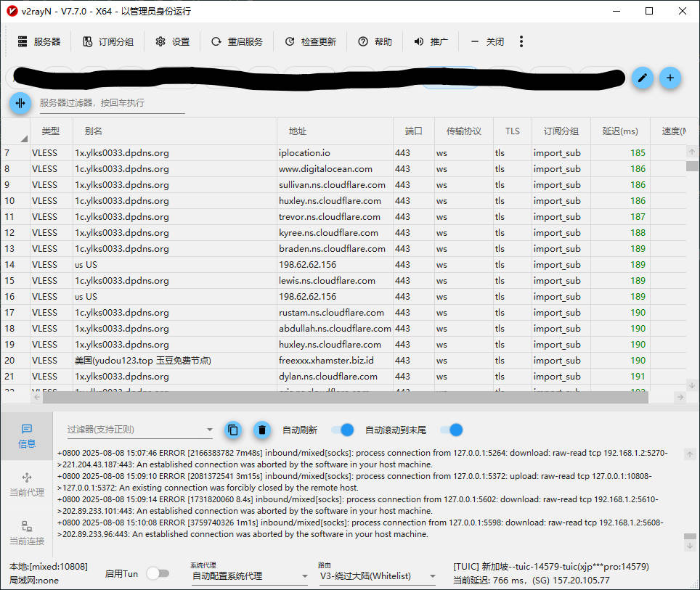This screenshot has height=590, width=700.
Task: Click the latency value 185
Action: click(638, 153)
